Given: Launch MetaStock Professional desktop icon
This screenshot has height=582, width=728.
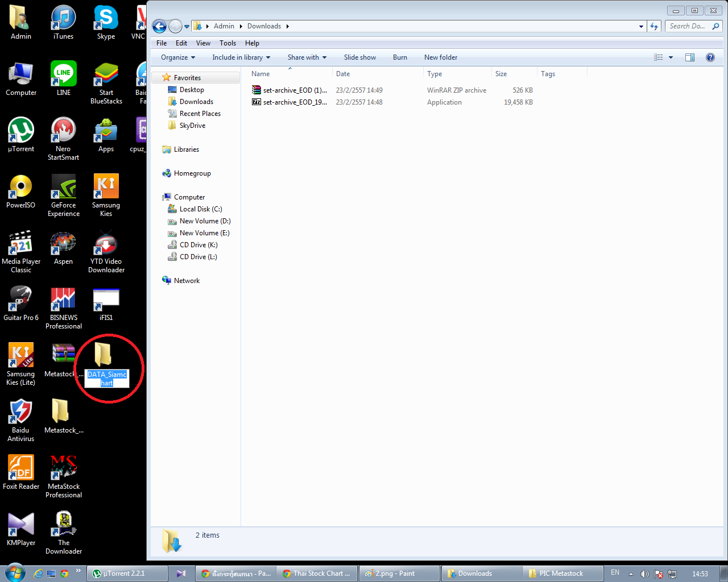Looking at the screenshot, I should point(63,476).
